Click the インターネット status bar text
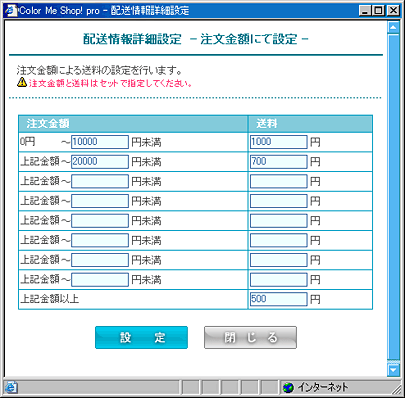The width and height of the screenshot is (405, 398). coord(323,387)
